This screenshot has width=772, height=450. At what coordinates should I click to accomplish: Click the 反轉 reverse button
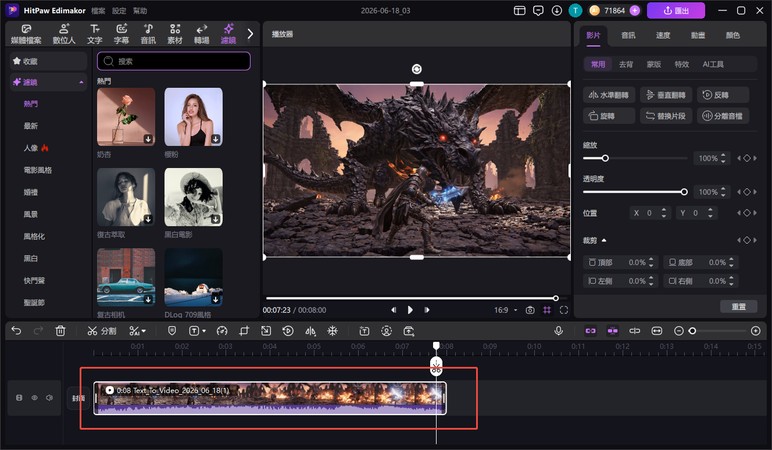(x=723, y=95)
